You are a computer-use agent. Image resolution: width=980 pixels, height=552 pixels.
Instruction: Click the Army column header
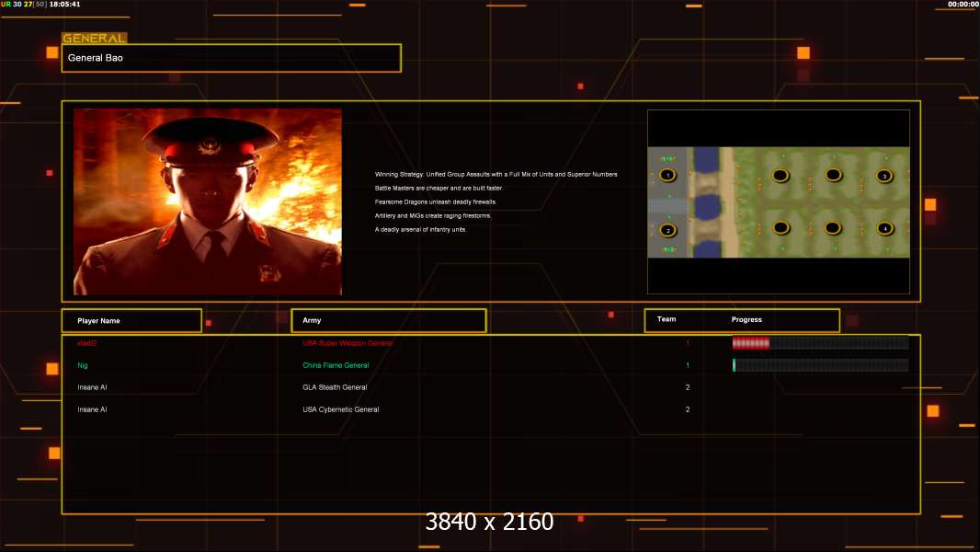[389, 321]
